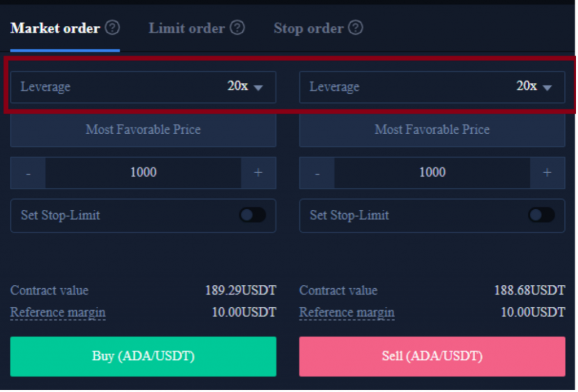Switch to the Stop order tab

[308, 28]
